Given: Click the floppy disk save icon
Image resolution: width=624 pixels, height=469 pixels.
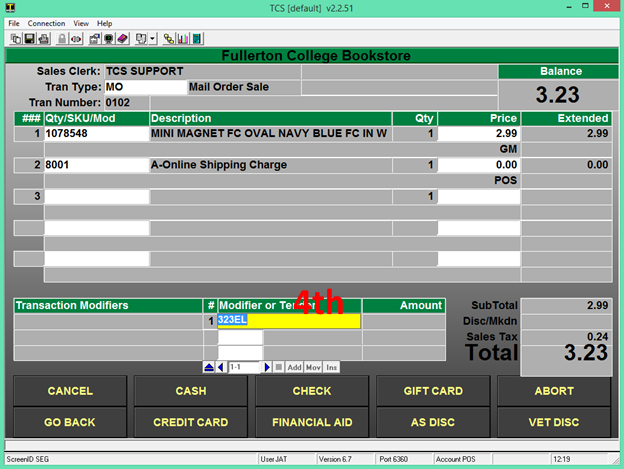Looking at the screenshot, I should pos(29,39).
